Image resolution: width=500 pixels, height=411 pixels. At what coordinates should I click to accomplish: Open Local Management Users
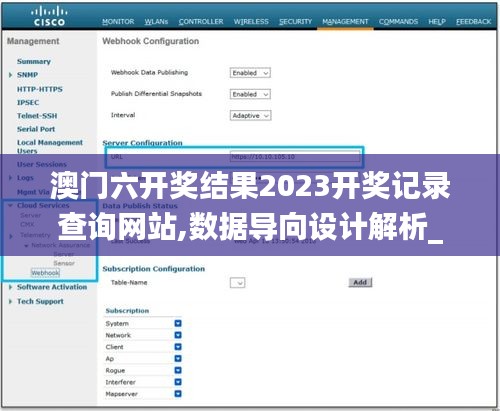[50, 146]
